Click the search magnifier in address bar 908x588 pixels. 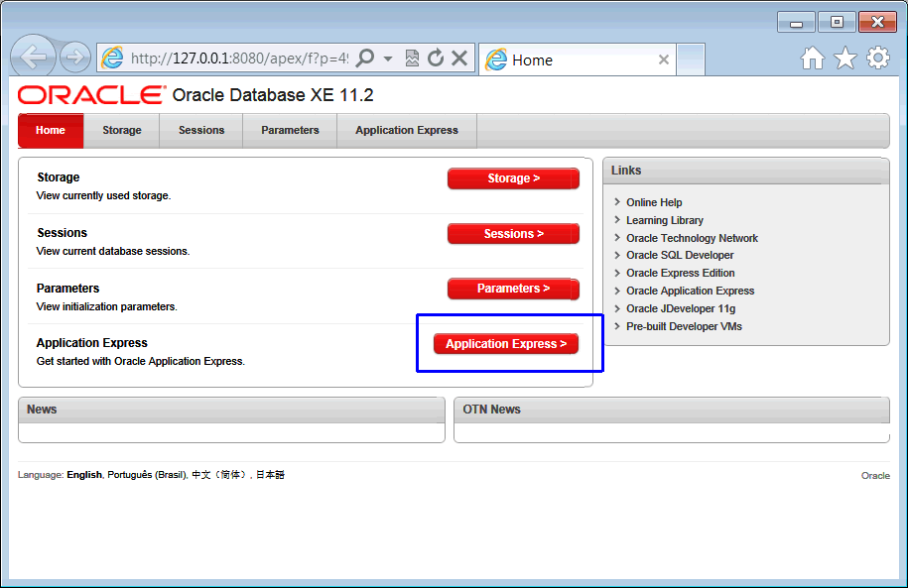[x=365, y=58]
